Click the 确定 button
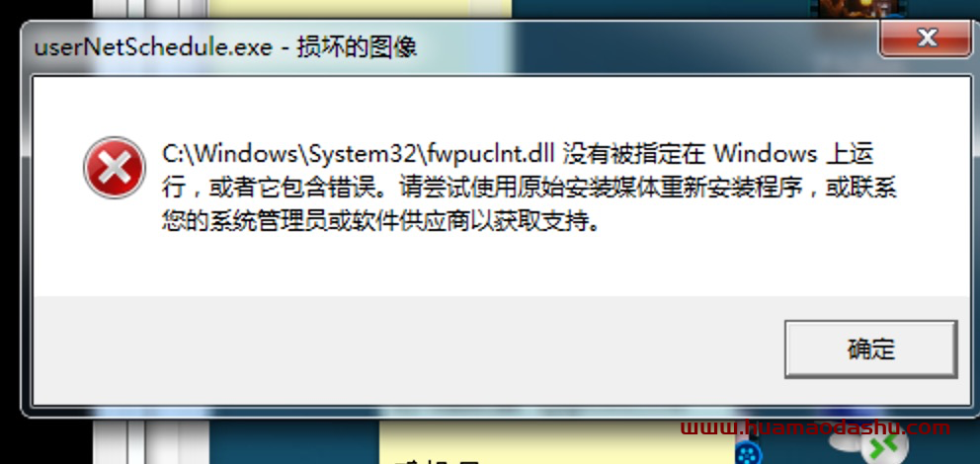This screenshot has height=464, width=980. 870,349
